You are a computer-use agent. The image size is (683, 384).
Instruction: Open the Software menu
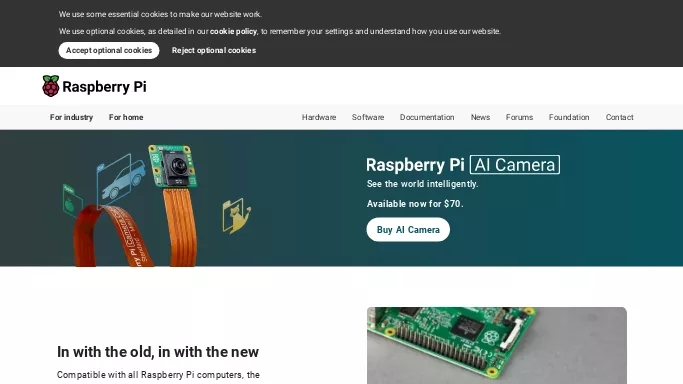tap(368, 117)
